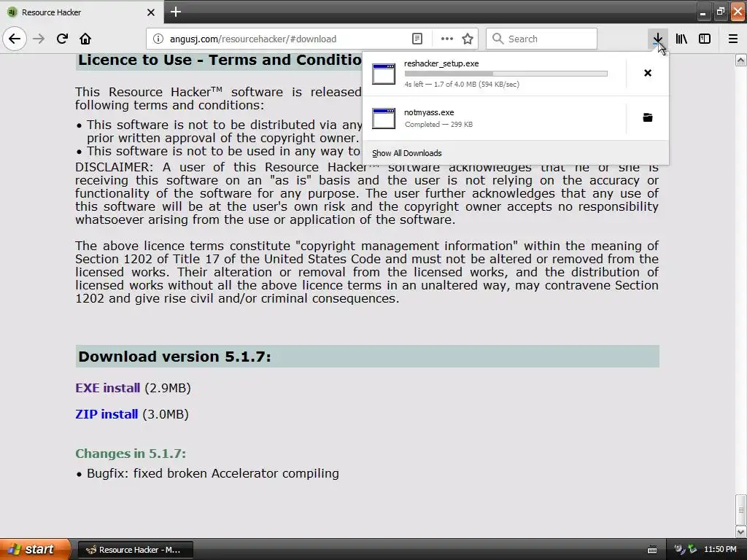Click the 'Changes in 5.1.7:' heading
747x560 pixels.
(x=131, y=454)
